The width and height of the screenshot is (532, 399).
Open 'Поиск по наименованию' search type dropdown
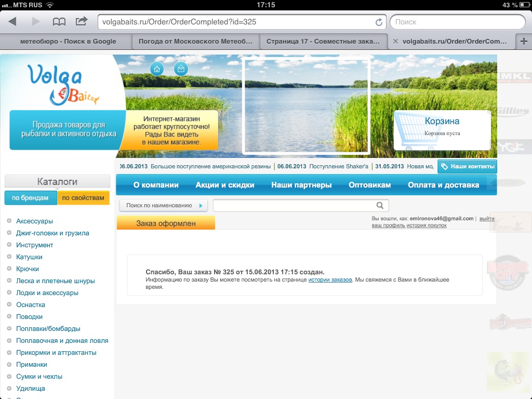pyautogui.click(x=163, y=205)
